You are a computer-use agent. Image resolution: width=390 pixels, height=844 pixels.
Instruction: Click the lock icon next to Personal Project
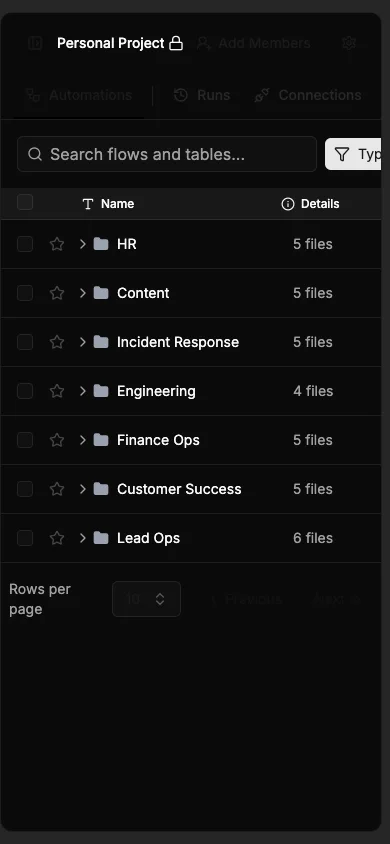click(176, 43)
